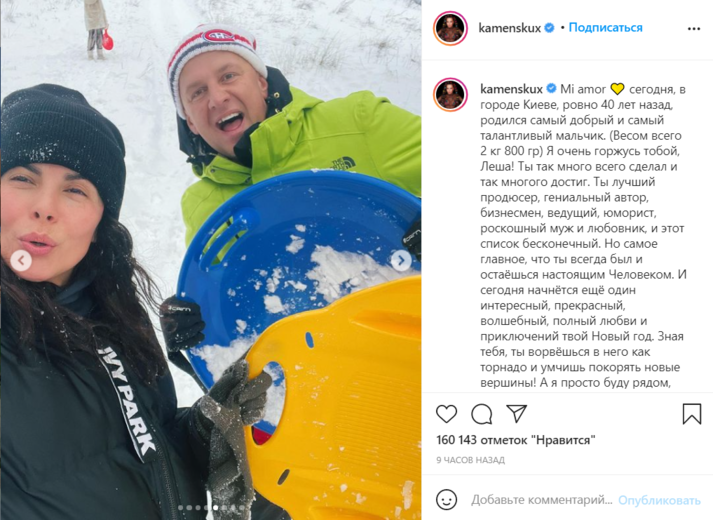View the 160 143 likes list
This screenshot has height=520, width=713.
click(x=516, y=440)
